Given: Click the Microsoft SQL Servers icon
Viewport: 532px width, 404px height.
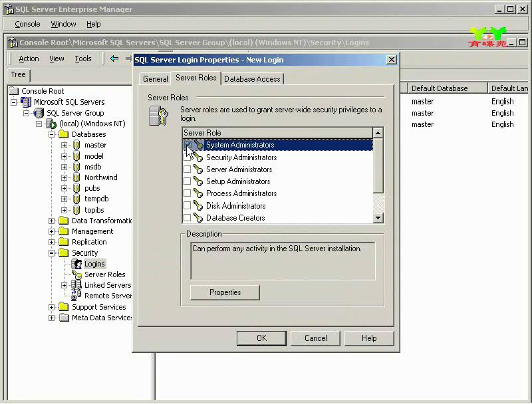Looking at the screenshot, I should [26, 102].
